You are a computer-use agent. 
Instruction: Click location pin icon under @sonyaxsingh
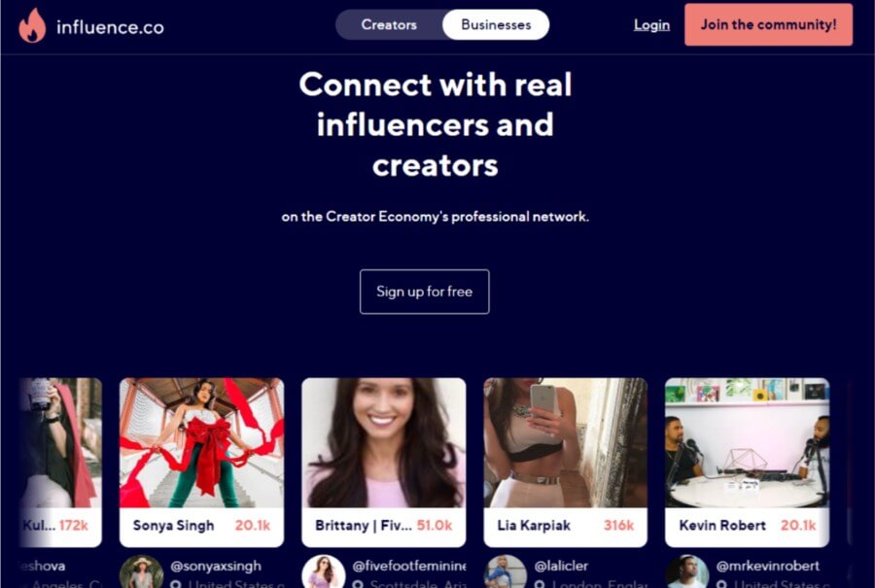[x=176, y=584]
